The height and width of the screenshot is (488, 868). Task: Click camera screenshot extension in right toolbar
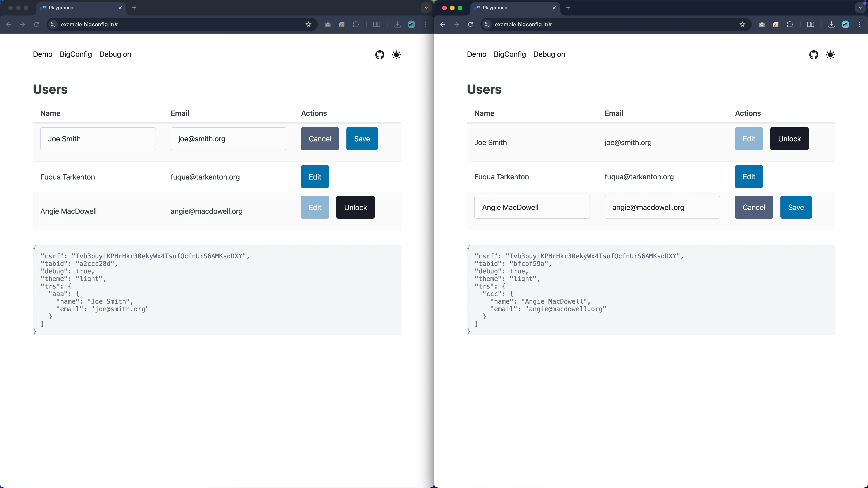click(761, 24)
